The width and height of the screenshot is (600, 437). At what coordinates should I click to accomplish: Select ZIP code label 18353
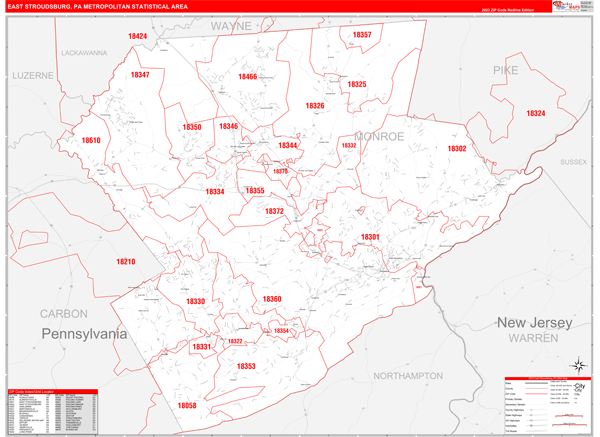tap(246, 367)
